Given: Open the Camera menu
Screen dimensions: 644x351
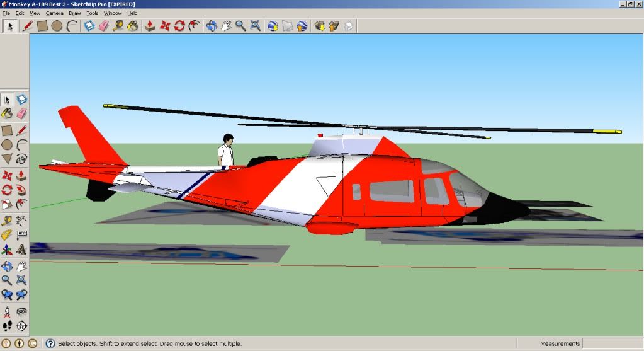Looking at the screenshot, I should coord(55,13).
